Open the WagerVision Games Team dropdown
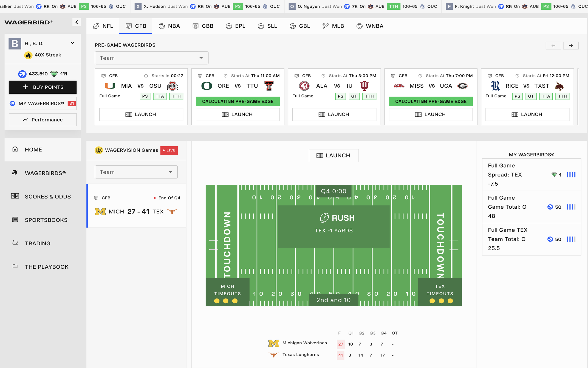The width and height of the screenshot is (588, 368). coord(136,172)
